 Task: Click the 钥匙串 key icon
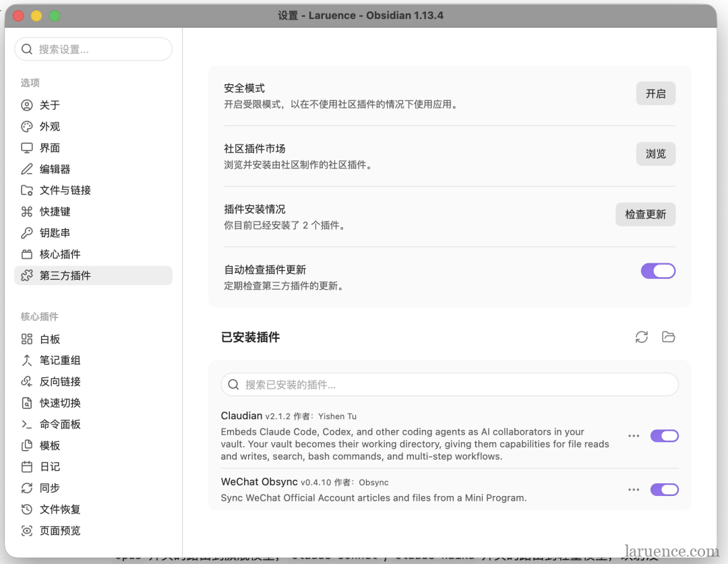[x=27, y=233]
